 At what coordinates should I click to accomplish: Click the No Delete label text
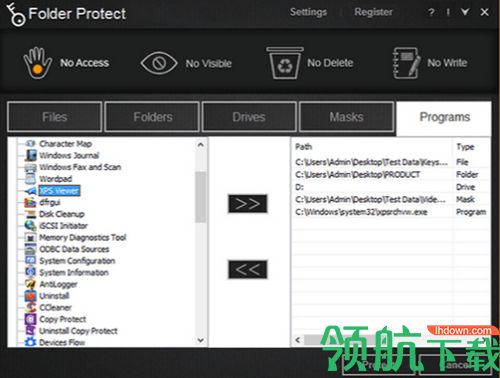coord(330,63)
